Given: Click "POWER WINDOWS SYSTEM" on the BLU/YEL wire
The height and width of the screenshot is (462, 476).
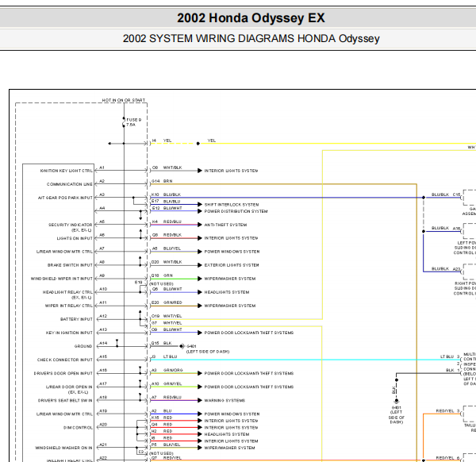Looking at the screenshot, I should coord(232,252).
